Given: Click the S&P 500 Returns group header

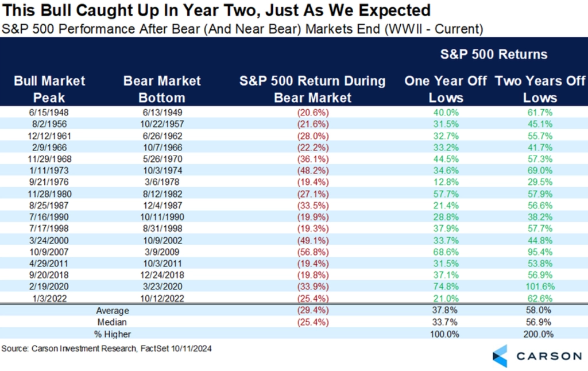Looking at the screenshot, I should pyautogui.click(x=494, y=55).
